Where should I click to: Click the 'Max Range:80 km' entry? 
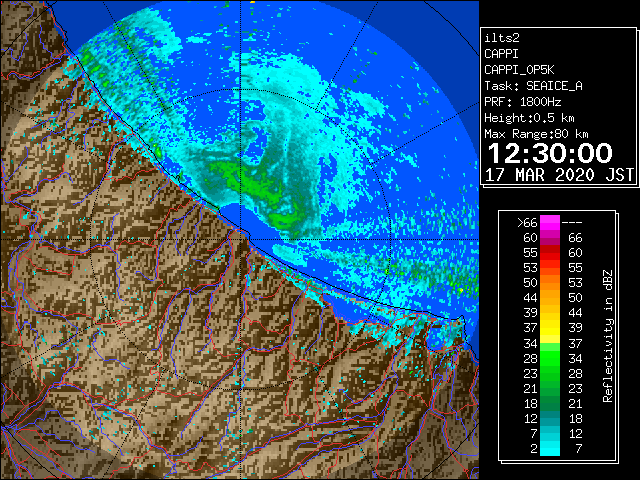[x=536, y=134]
